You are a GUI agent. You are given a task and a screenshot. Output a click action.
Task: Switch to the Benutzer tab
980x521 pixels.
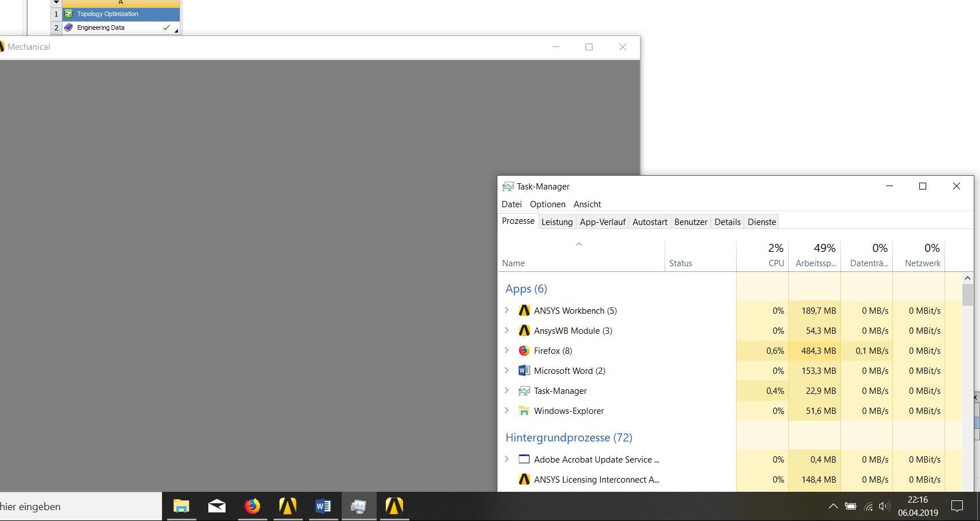coord(691,222)
